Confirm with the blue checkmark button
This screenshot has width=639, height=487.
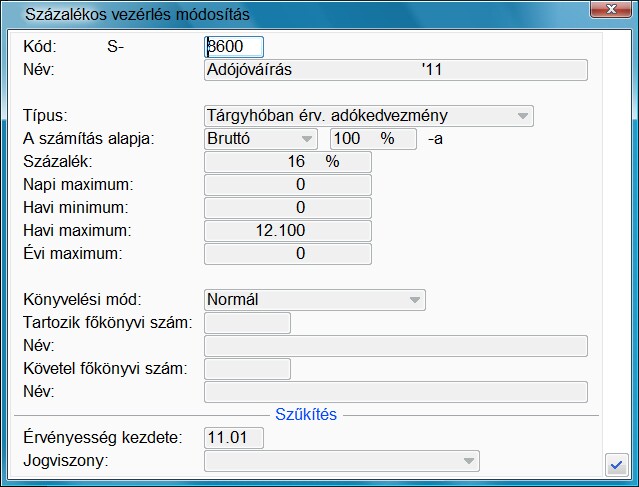617,465
